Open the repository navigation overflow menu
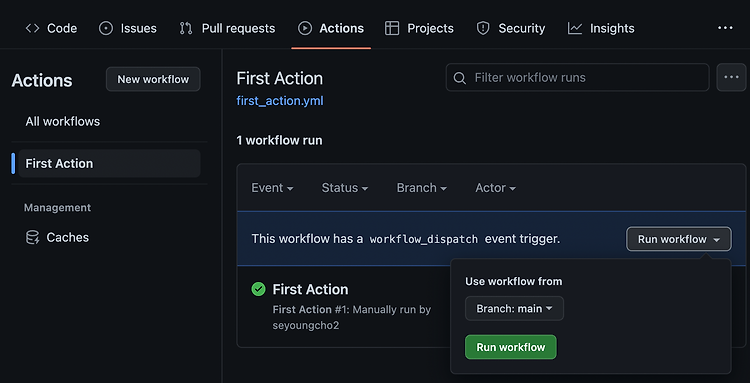Viewport: 750px width, 383px height. [725, 28]
